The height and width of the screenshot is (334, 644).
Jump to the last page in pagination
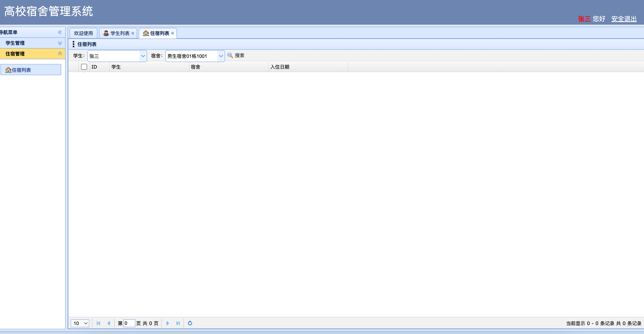[x=178, y=323]
